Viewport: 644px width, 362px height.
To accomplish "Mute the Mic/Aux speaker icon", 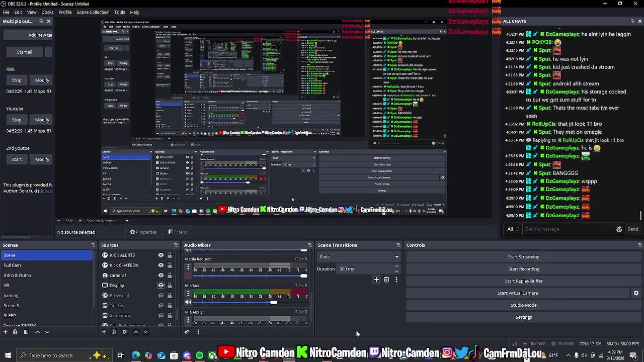I will (188, 302).
